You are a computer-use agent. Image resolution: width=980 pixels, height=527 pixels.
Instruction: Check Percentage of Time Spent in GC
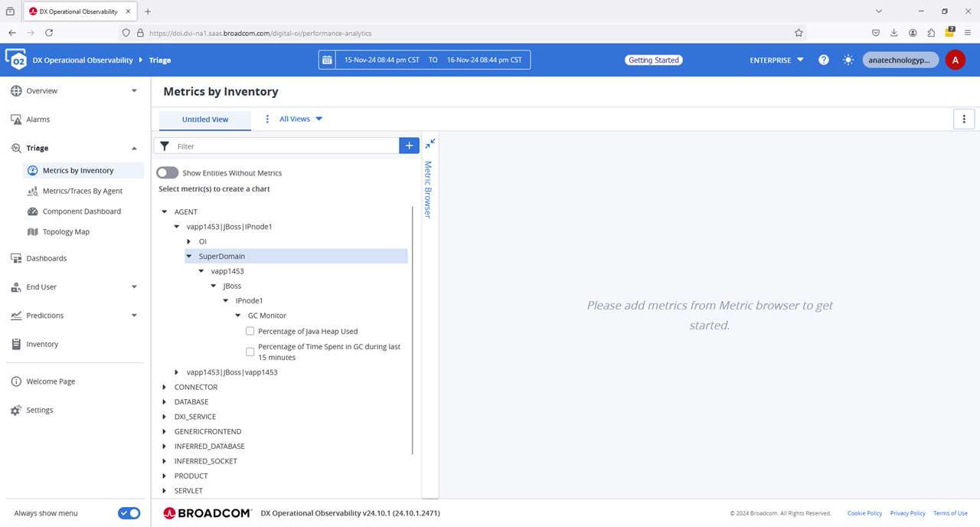[250, 352]
